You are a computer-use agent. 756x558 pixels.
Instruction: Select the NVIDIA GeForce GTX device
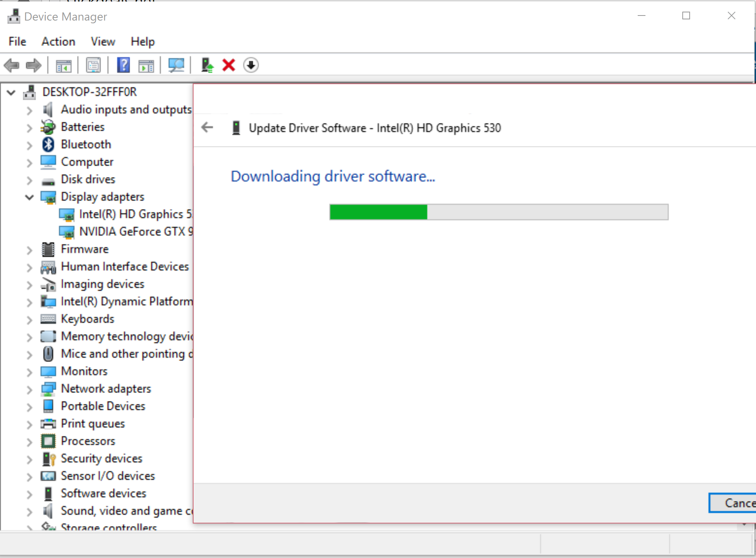[136, 231]
